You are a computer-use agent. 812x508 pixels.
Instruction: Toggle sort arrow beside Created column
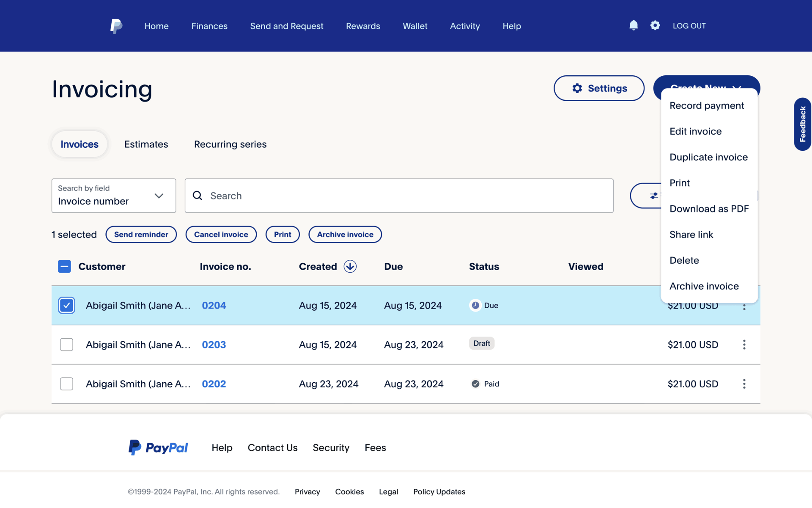tap(350, 266)
